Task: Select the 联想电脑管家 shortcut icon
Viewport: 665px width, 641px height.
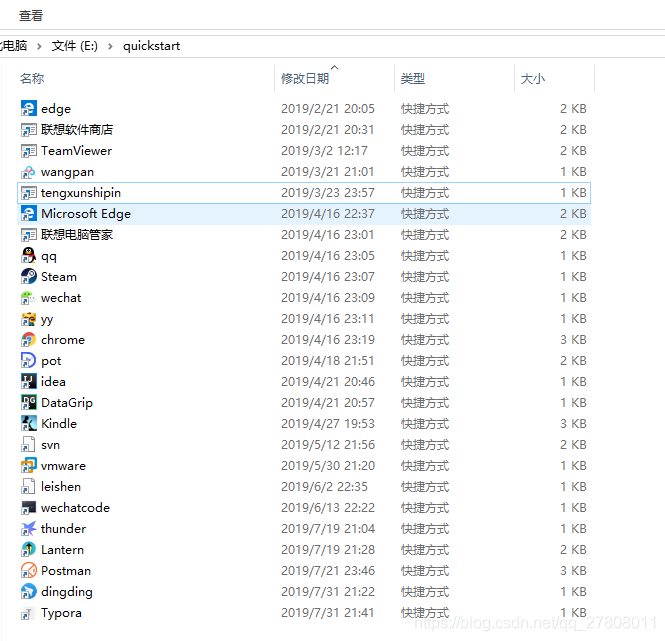Action: [28, 235]
